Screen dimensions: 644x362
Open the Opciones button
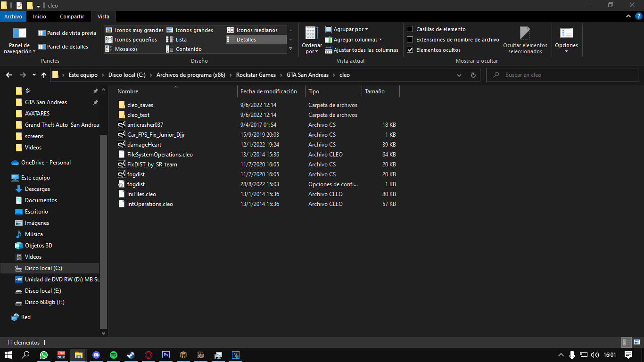pos(566,40)
